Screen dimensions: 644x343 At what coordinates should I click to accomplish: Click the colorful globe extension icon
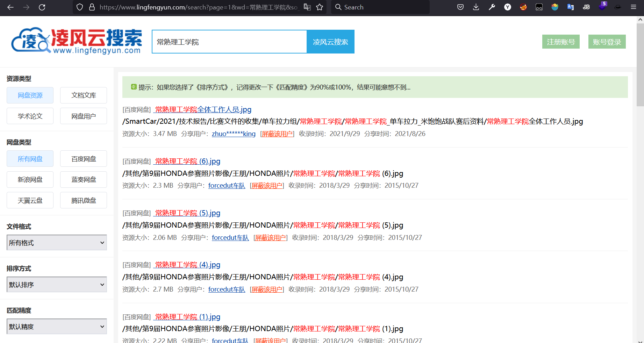tap(555, 7)
